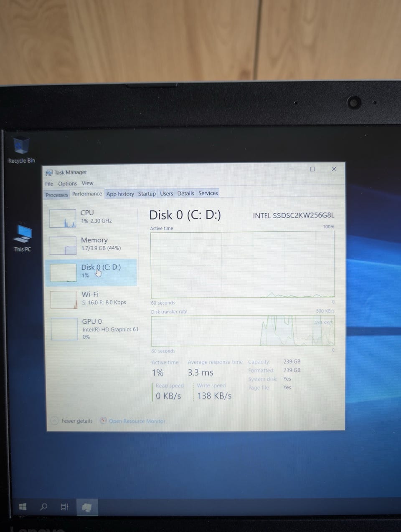
Task: Click the Windows Start button
Action: coord(23,507)
